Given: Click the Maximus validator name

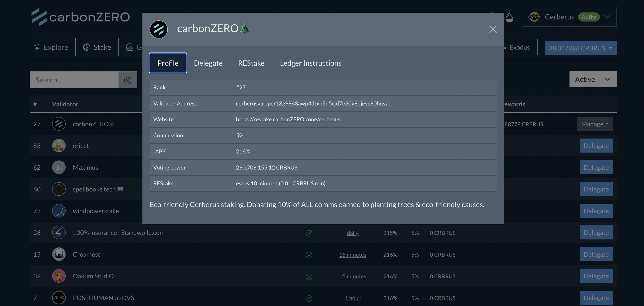Looking at the screenshot, I should [x=85, y=167].
